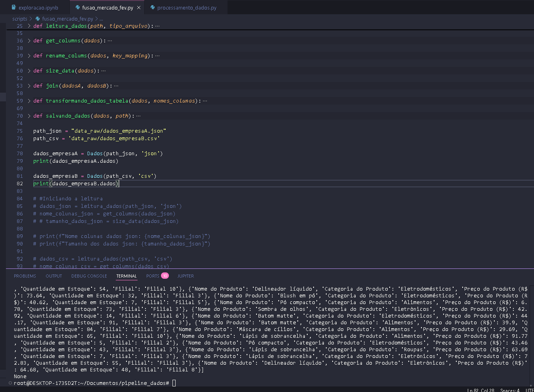Click the dados_empresaA = Dados(...) line
534x392 pixels.
coord(98,153)
